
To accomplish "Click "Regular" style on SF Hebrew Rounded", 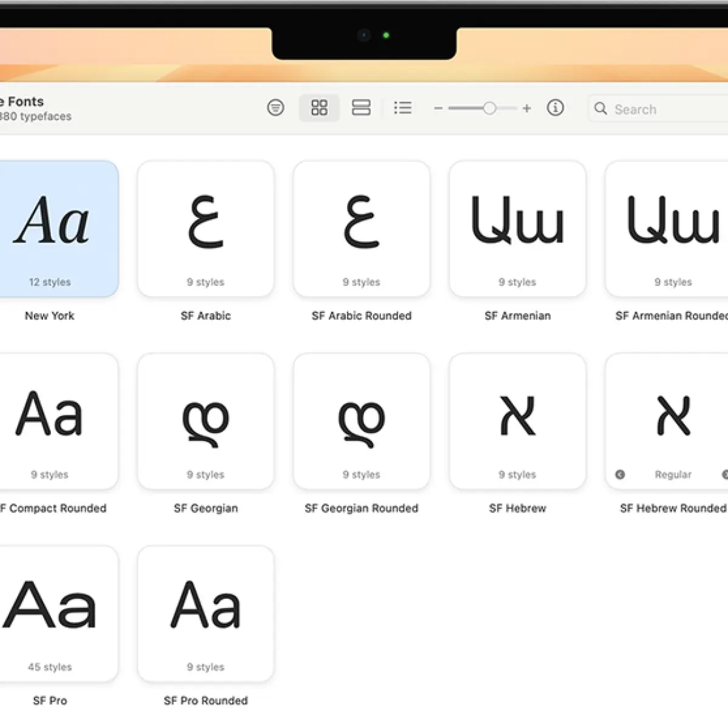I will coord(673,474).
